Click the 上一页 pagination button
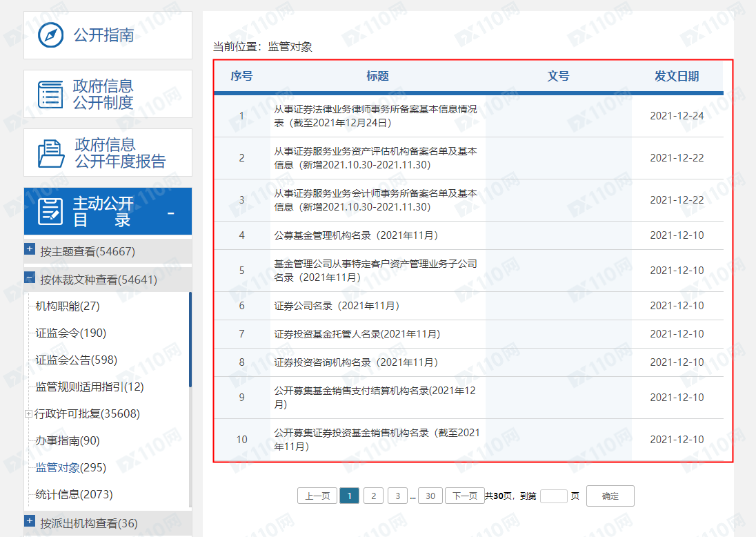The width and height of the screenshot is (756, 537). point(317,496)
